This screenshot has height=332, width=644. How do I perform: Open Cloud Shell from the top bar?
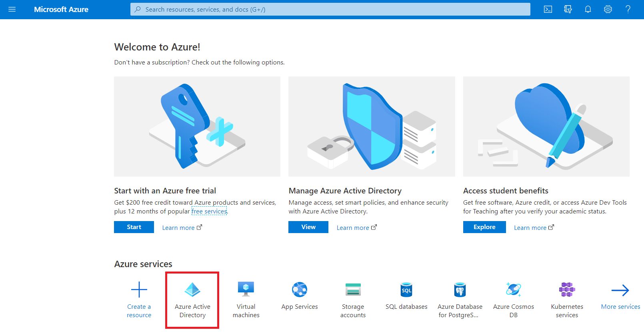click(548, 9)
